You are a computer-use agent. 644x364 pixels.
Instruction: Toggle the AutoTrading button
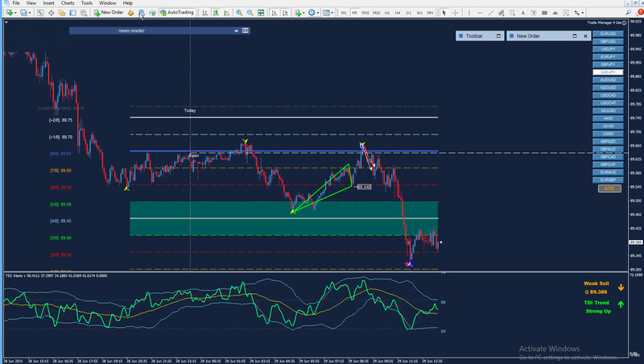click(x=177, y=13)
